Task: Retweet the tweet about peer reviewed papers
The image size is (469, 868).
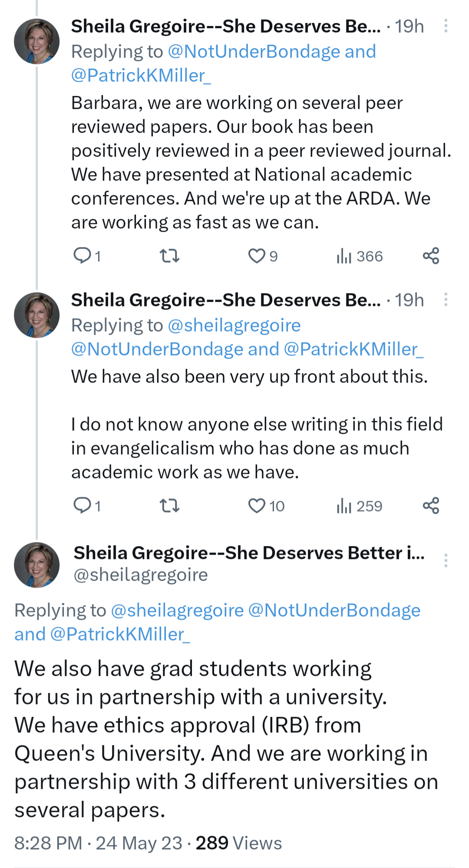Action: click(169, 256)
